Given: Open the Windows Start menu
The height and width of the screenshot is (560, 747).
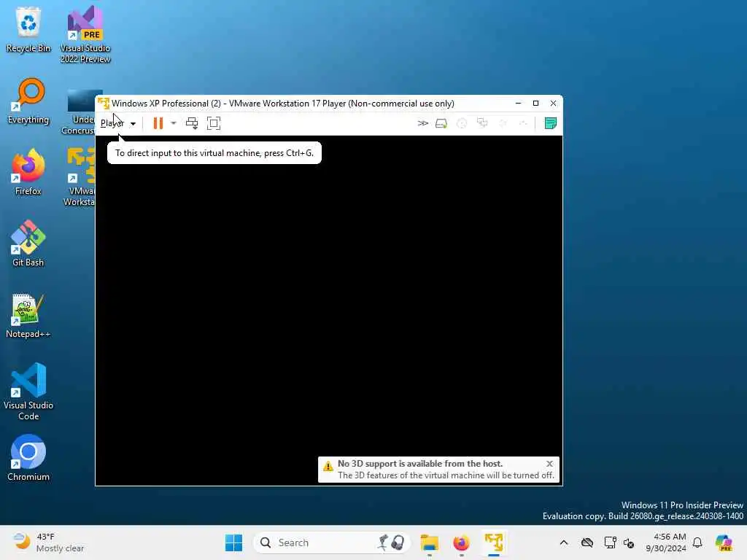Looking at the screenshot, I should [x=233, y=542].
